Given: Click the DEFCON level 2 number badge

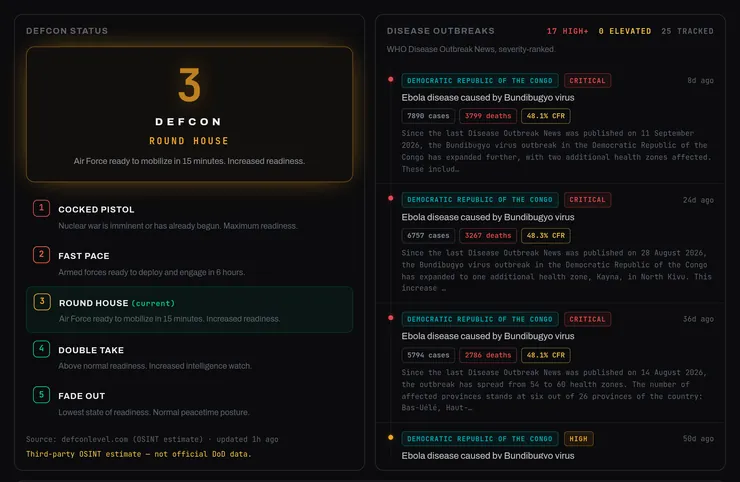Looking at the screenshot, I should click(x=42, y=254).
